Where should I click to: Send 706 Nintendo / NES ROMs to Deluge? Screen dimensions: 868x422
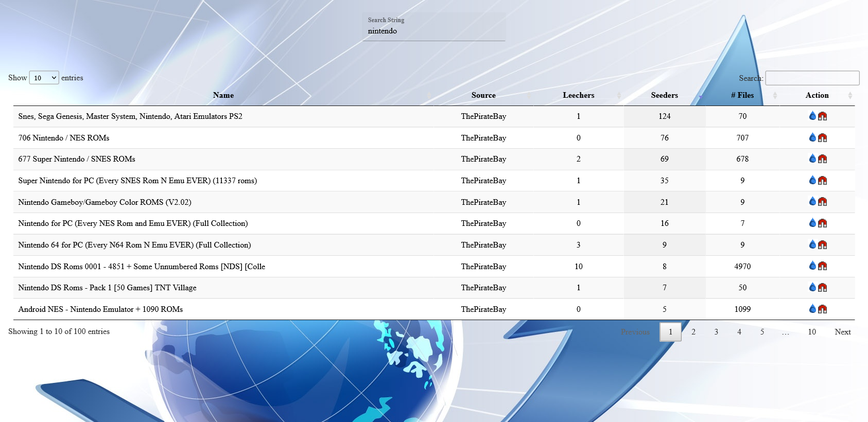(812, 137)
